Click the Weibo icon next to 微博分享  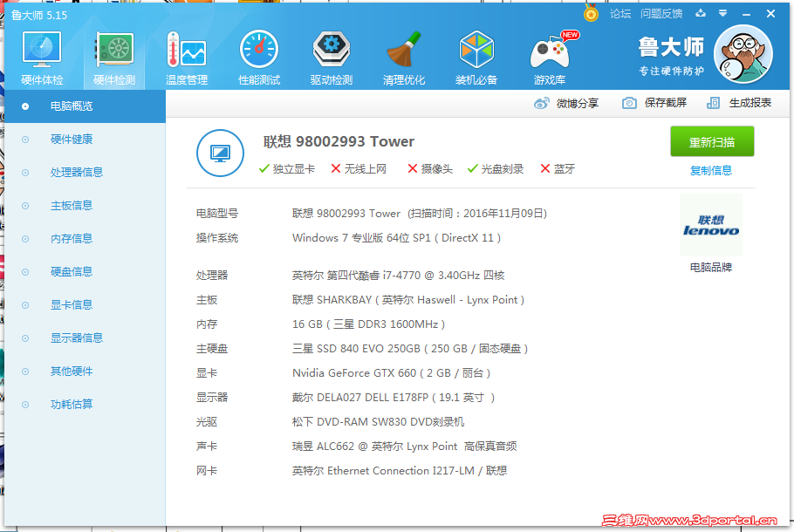(x=541, y=103)
